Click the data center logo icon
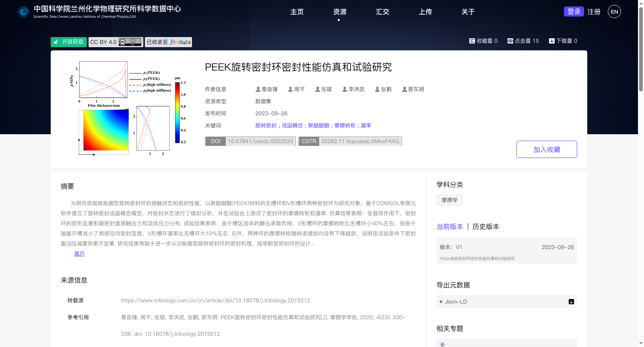 point(24,12)
